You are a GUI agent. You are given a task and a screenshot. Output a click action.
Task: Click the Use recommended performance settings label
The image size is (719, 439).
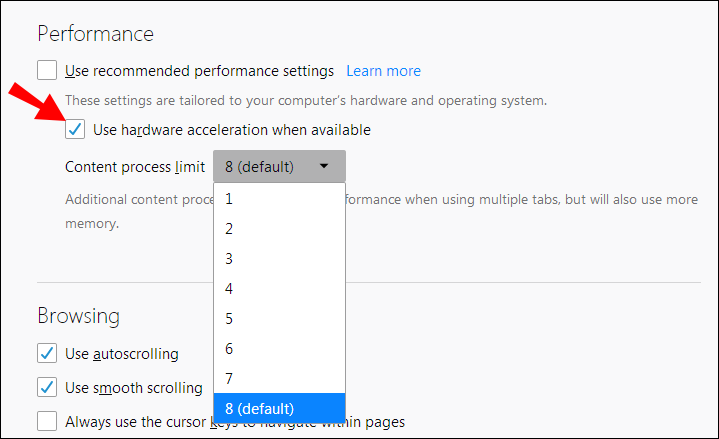pyautogui.click(x=199, y=71)
